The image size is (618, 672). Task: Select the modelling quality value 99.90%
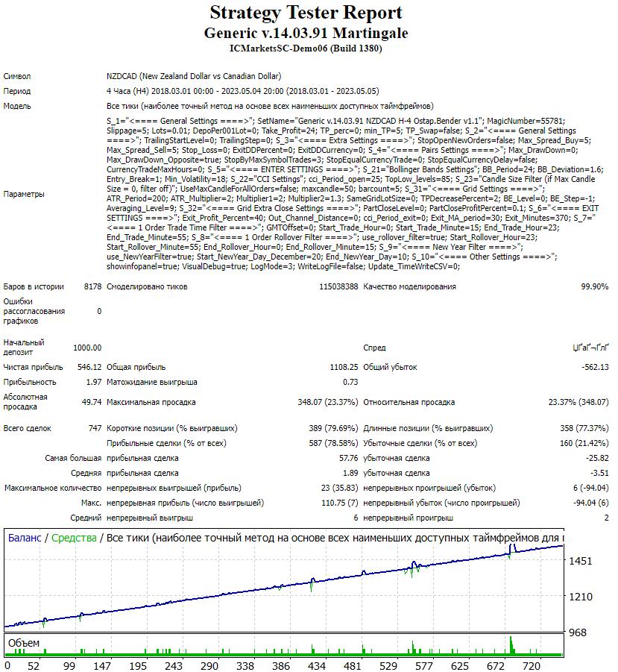point(594,286)
